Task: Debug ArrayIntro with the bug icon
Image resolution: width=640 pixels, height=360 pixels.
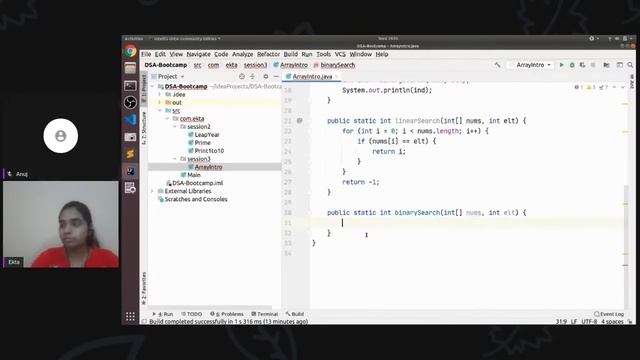Action: (572, 65)
